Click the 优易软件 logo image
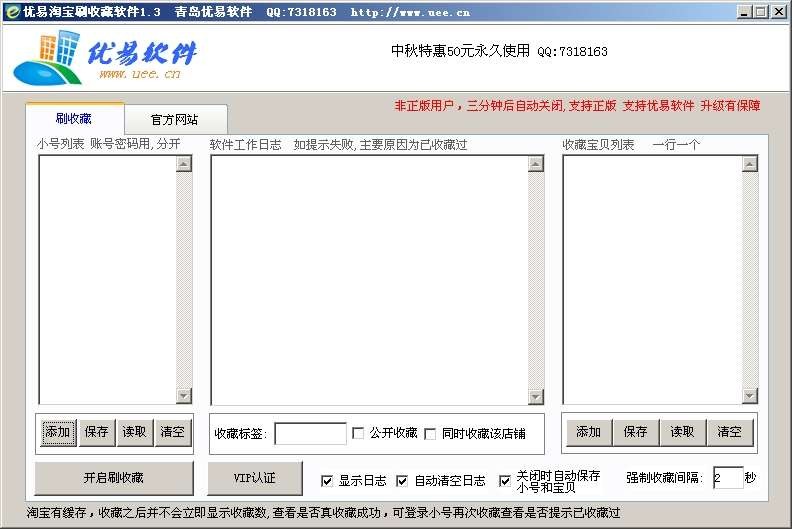792x529 pixels. click(x=105, y=58)
